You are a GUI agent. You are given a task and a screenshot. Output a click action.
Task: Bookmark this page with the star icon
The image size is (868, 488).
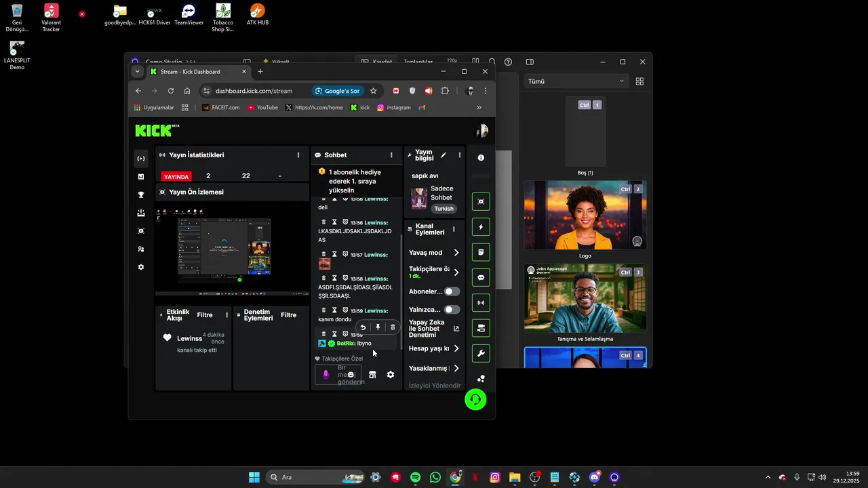tap(373, 91)
